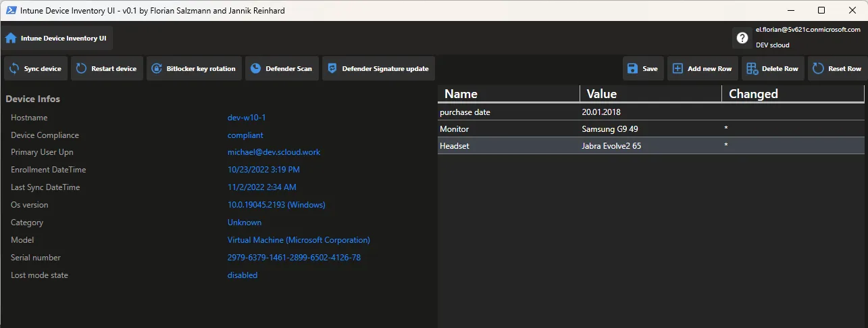Click the Defender Signature update button text
Image resolution: width=868 pixels, height=328 pixels.
[386, 69]
